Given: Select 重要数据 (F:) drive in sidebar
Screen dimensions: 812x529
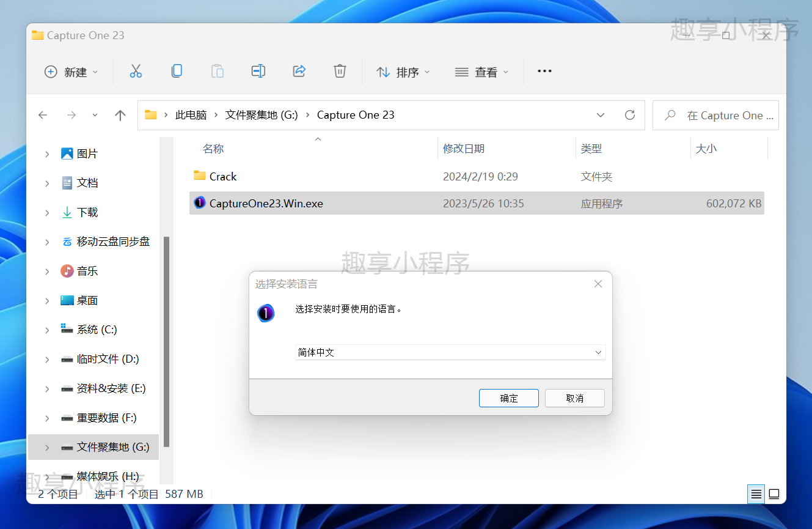Looking at the screenshot, I should pyautogui.click(x=106, y=418).
